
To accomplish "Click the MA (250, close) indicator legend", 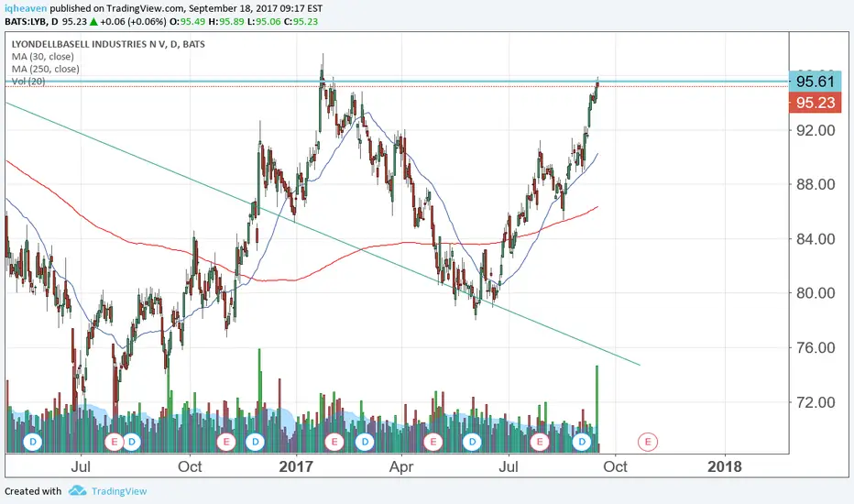I will [x=45, y=70].
